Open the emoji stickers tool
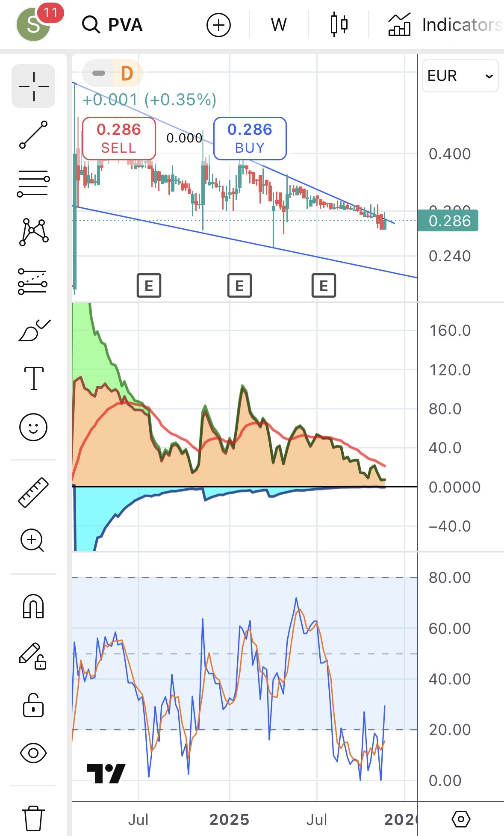Image resolution: width=504 pixels, height=836 pixels. click(33, 427)
